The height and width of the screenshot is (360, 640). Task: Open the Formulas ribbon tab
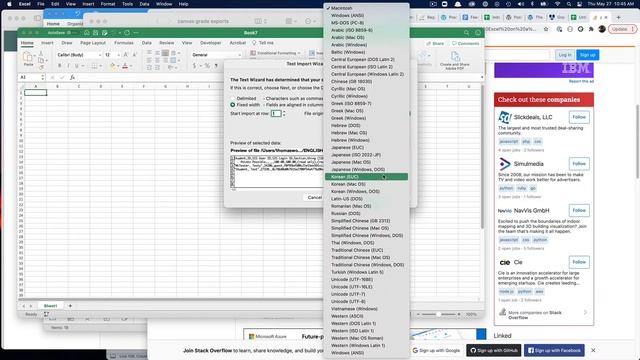124,43
